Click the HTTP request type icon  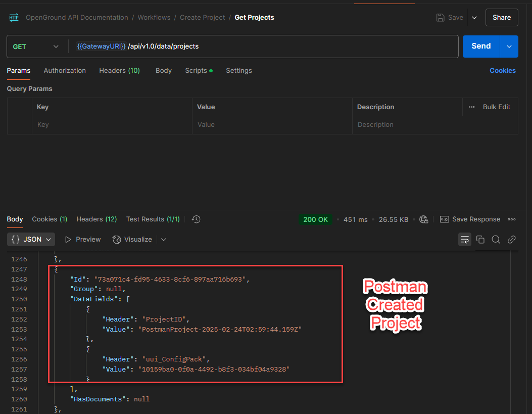pos(14,17)
